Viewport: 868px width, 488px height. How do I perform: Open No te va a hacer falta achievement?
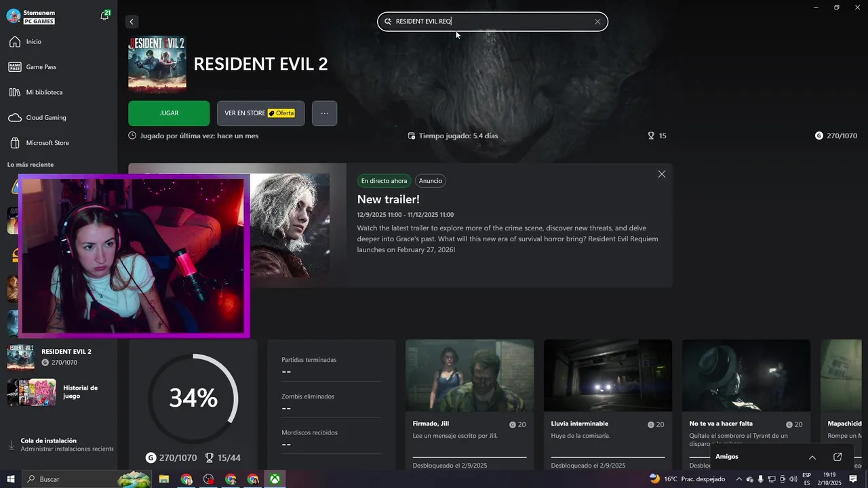click(746, 404)
